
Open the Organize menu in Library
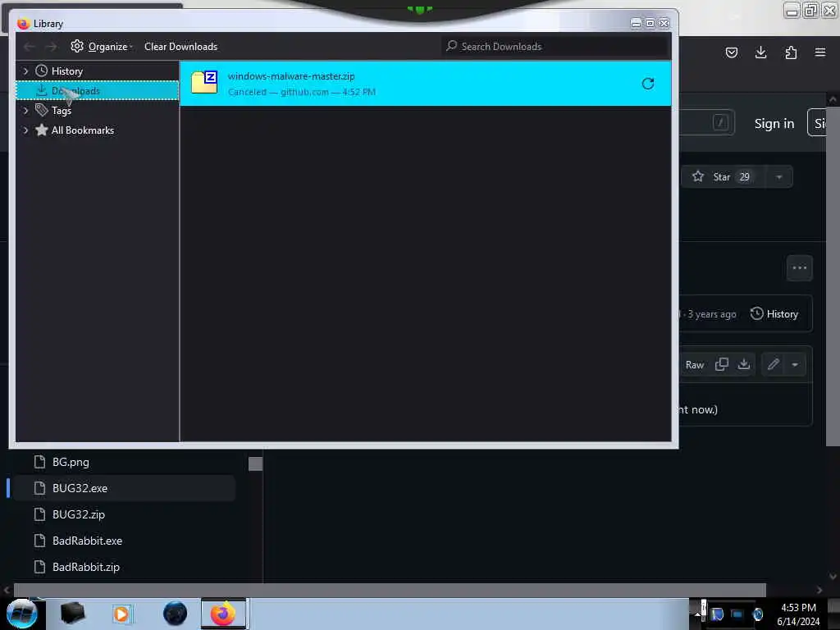101,47
